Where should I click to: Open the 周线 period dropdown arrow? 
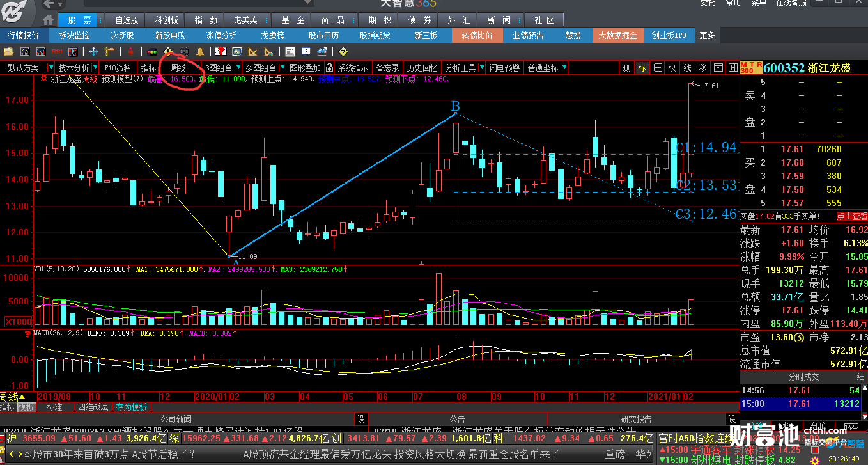point(198,67)
